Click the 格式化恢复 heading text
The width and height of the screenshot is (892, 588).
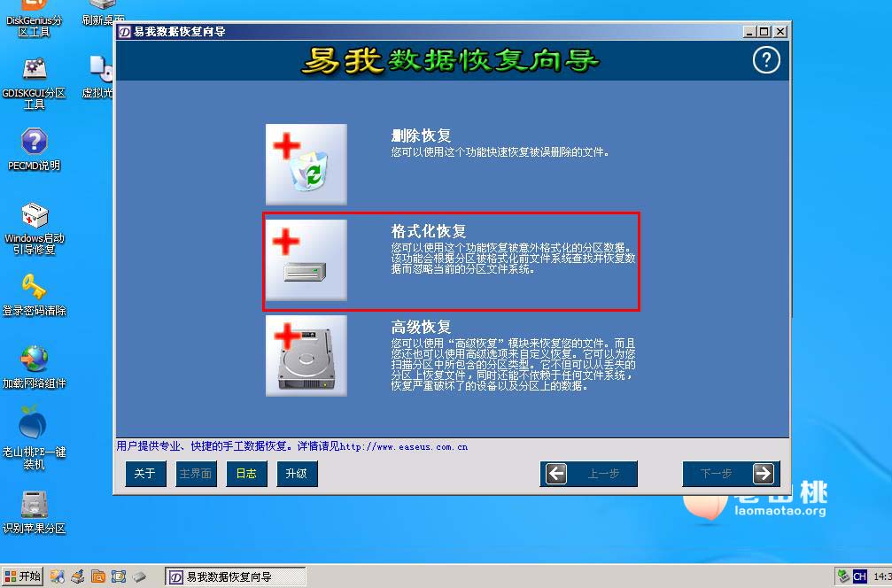click(429, 231)
